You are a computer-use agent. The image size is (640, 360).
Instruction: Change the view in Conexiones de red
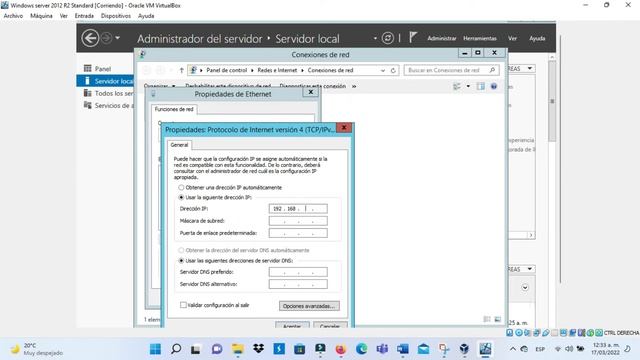[x=457, y=86]
